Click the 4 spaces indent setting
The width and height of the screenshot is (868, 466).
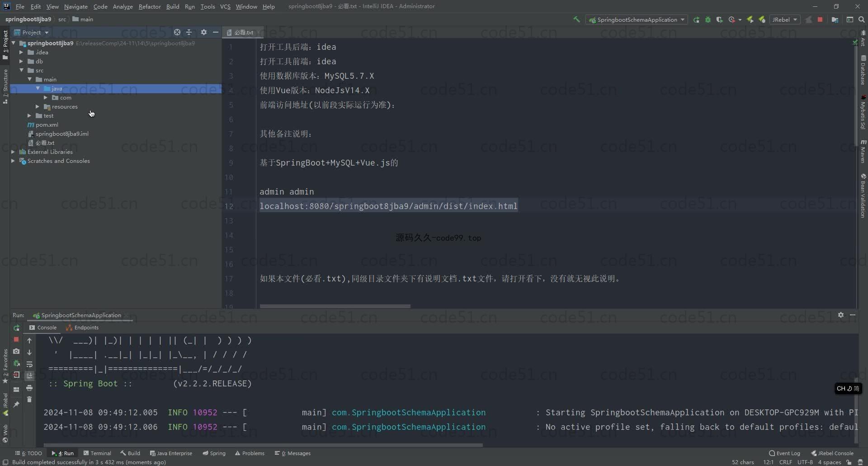tap(830, 462)
